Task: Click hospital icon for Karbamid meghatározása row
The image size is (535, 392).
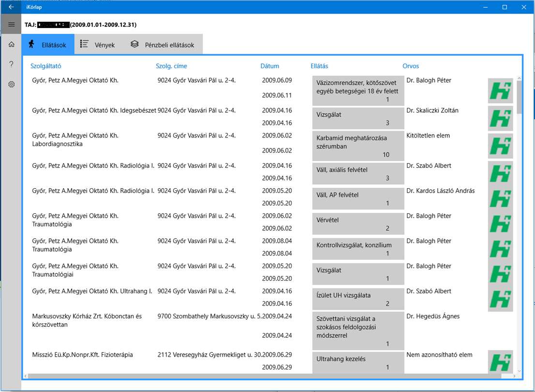Action: (500, 146)
